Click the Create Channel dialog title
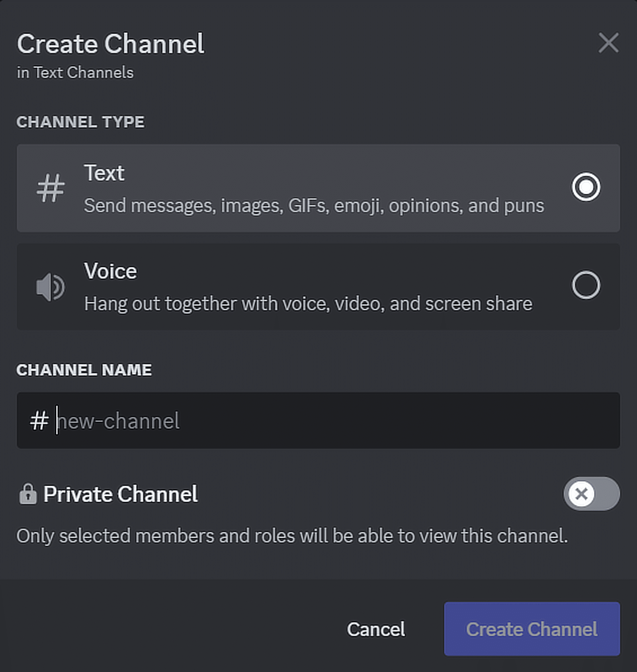The image size is (637, 672). coord(111,44)
